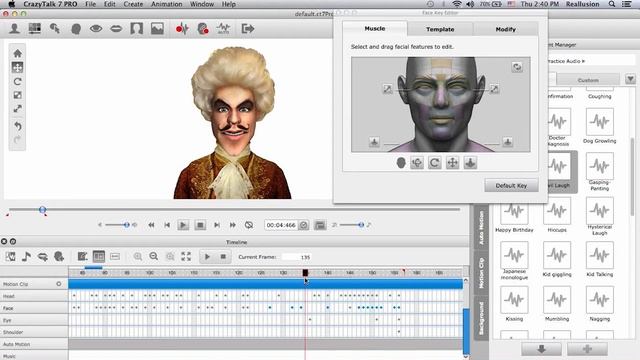
Task: Open the Window menu
Action: [x=202, y=4]
